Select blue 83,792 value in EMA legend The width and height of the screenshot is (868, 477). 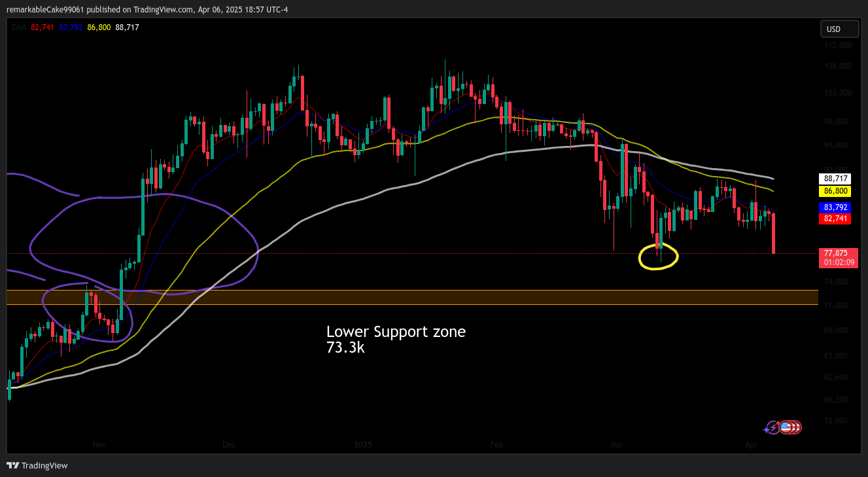coord(71,27)
